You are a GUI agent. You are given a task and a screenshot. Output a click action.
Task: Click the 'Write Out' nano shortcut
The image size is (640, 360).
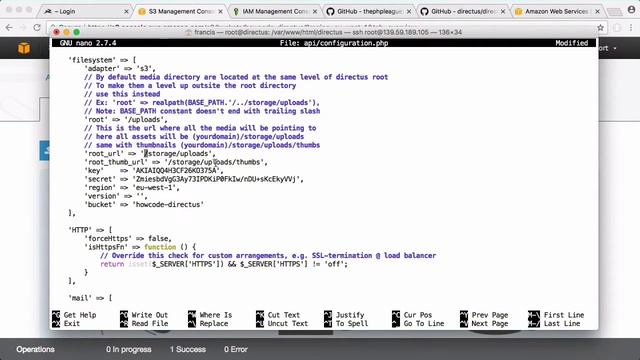(144, 315)
